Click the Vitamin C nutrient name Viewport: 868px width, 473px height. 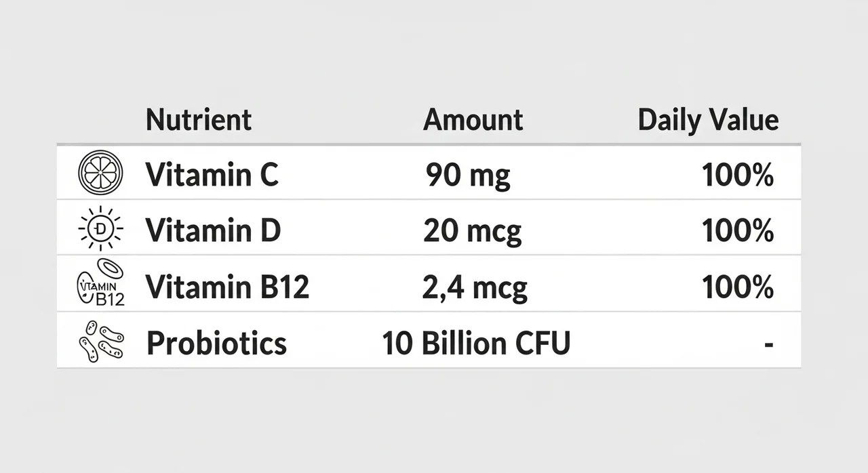pos(212,176)
